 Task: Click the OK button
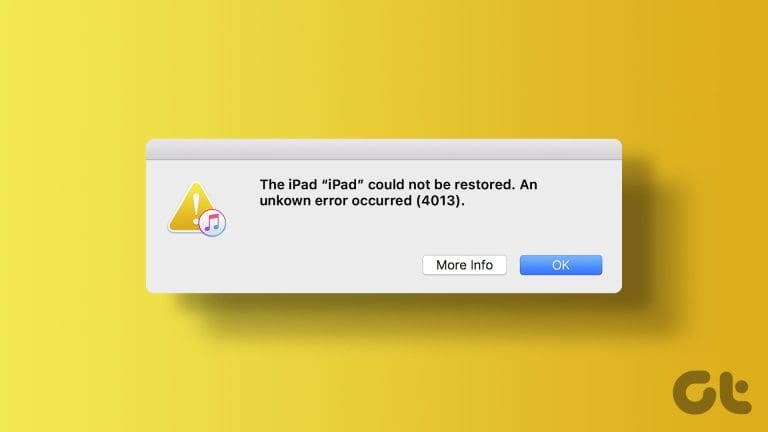[561, 265]
